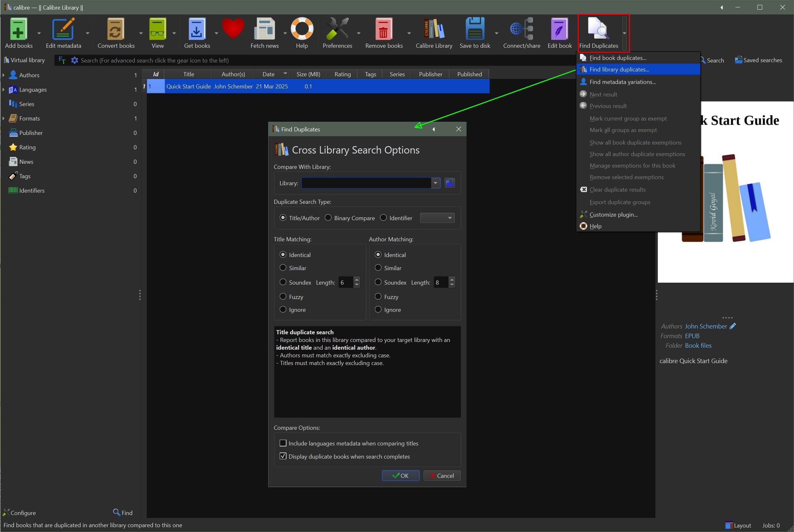Click the Add books toolbar icon

coord(19,33)
